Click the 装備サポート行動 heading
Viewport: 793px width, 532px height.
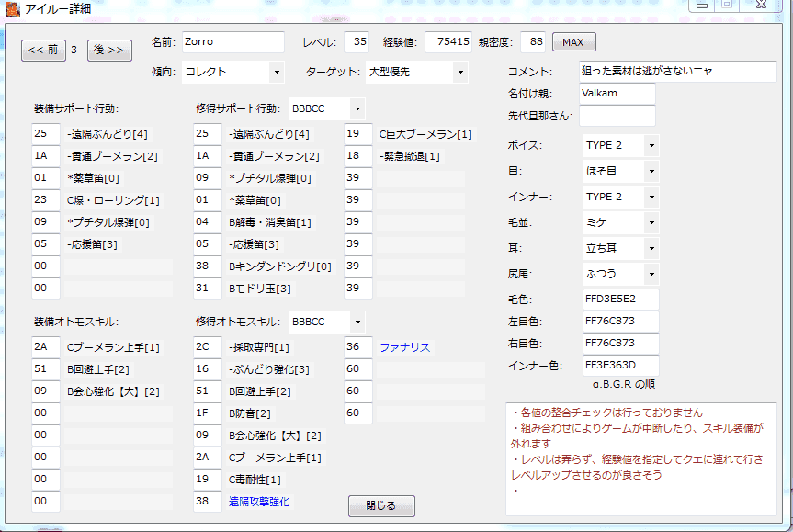[76, 108]
